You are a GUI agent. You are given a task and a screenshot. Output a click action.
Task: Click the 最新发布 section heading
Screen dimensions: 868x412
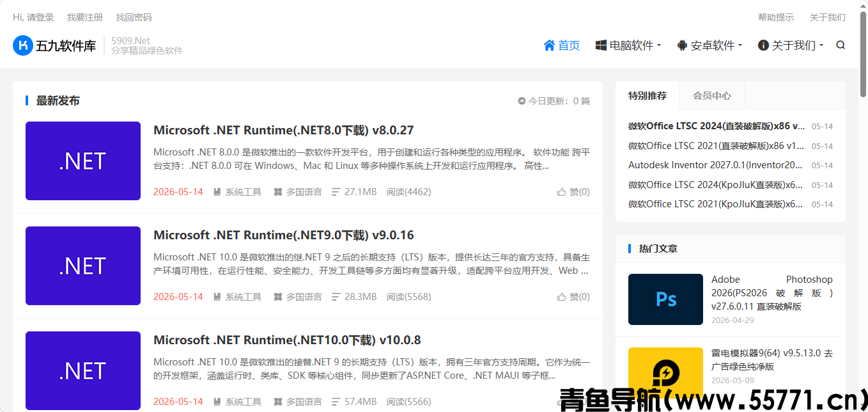click(58, 101)
